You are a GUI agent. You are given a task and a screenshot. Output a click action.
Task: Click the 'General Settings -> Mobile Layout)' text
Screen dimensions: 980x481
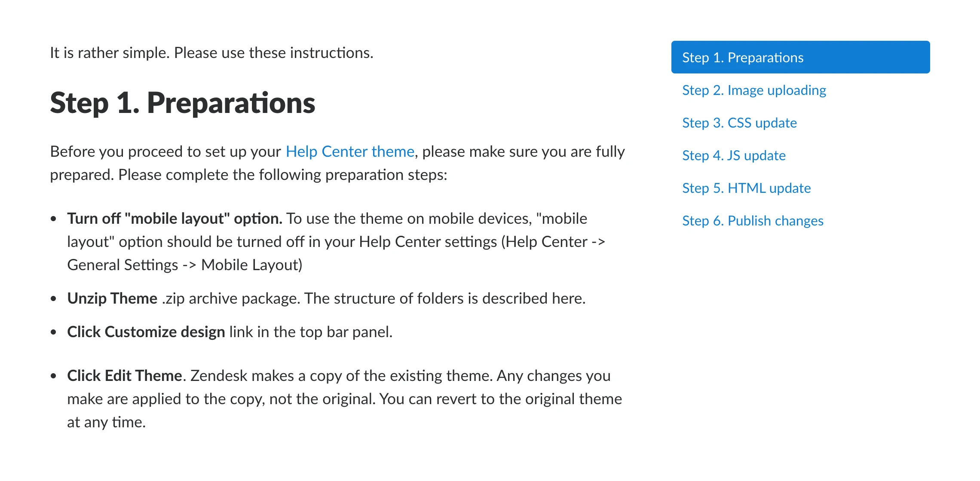coord(185,265)
